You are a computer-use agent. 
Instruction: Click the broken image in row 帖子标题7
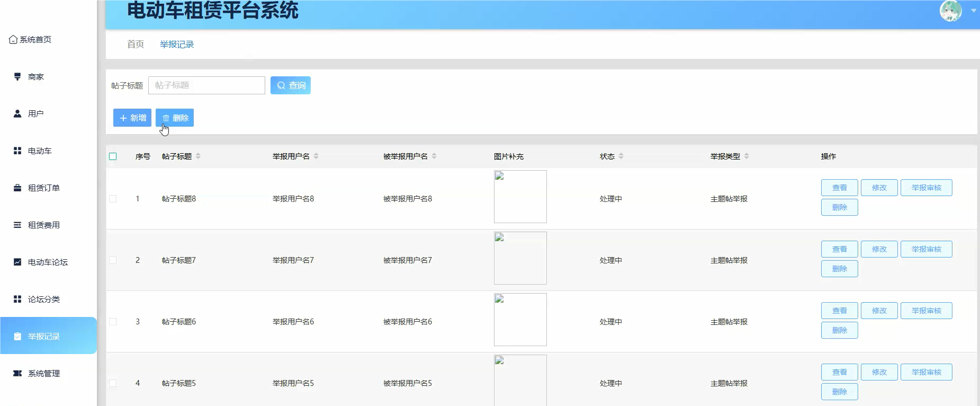point(520,258)
